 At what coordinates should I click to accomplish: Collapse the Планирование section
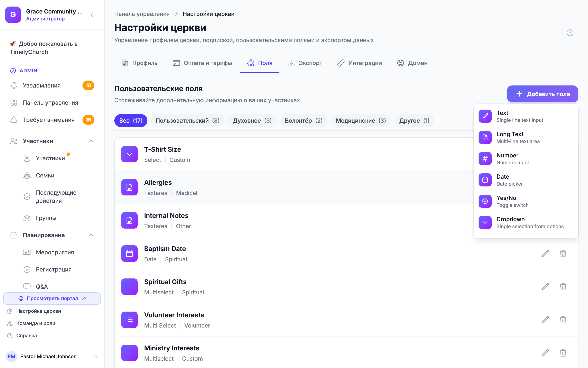tap(91, 235)
